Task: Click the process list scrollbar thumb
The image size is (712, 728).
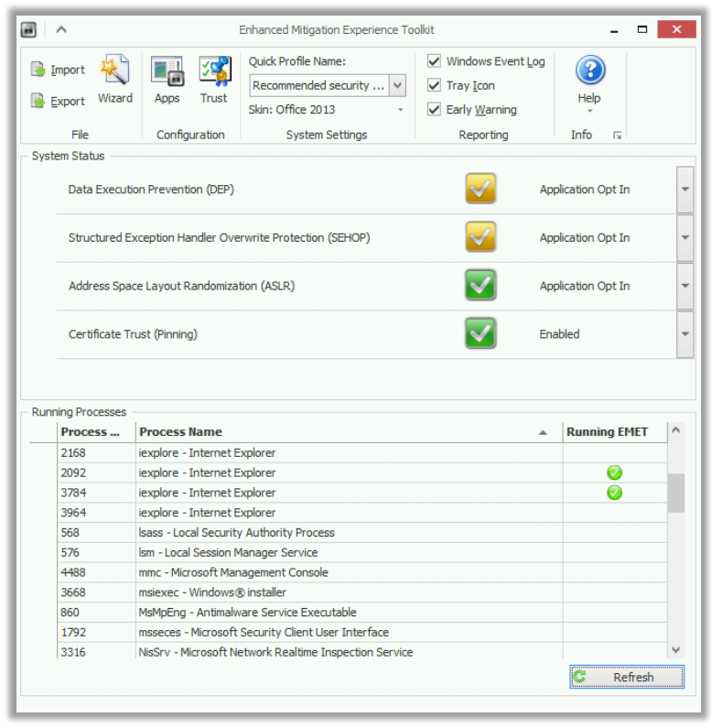Action: [675, 493]
